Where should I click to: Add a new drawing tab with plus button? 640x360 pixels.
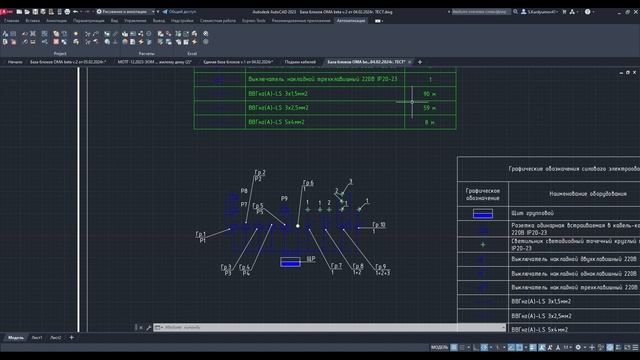(420, 62)
